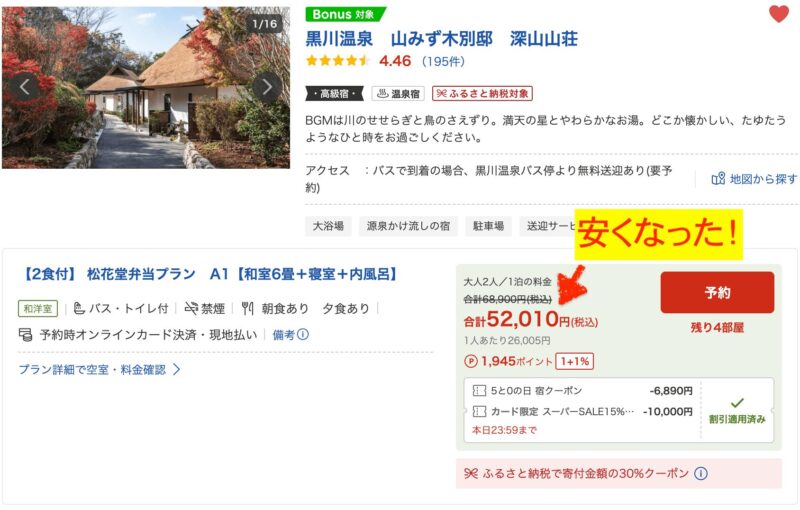Click the 備考 info icon
800x510 pixels.
(x=303, y=335)
